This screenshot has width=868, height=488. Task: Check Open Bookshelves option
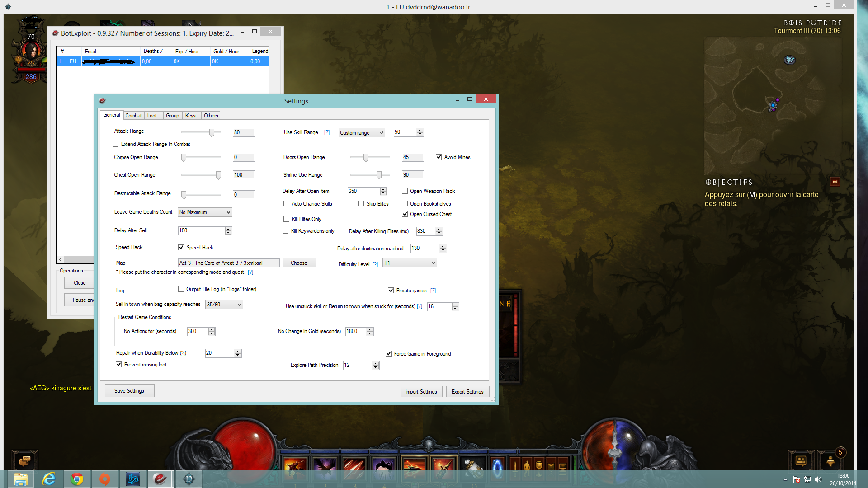click(x=405, y=204)
